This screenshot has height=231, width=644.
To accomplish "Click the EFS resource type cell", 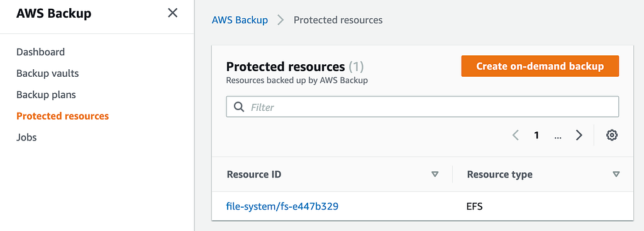I will 475,206.
